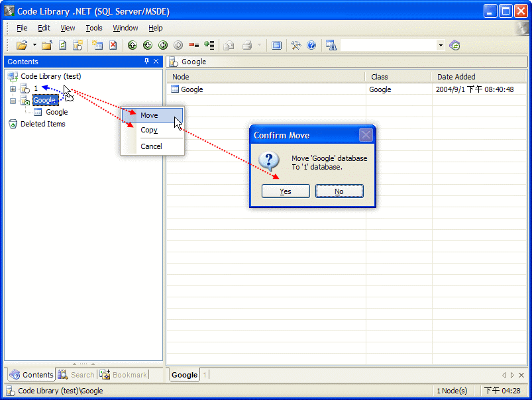532x400 pixels.
Task: Switch to the Search bottom tab
Action: pyautogui.click(x=76, y=375)
